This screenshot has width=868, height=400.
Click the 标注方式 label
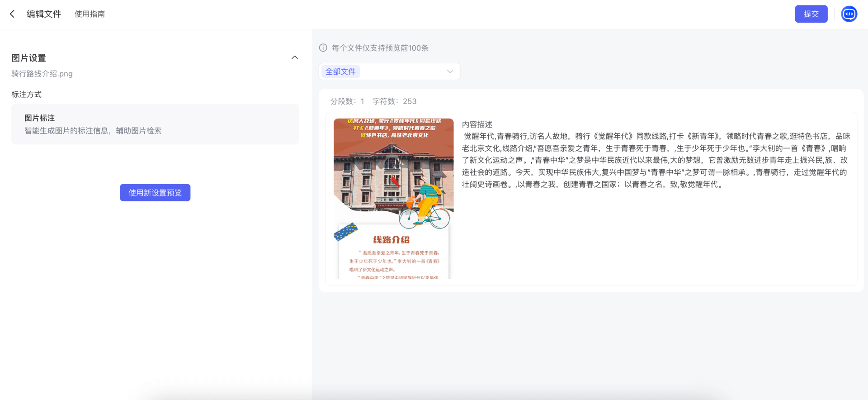click(27, 95)
